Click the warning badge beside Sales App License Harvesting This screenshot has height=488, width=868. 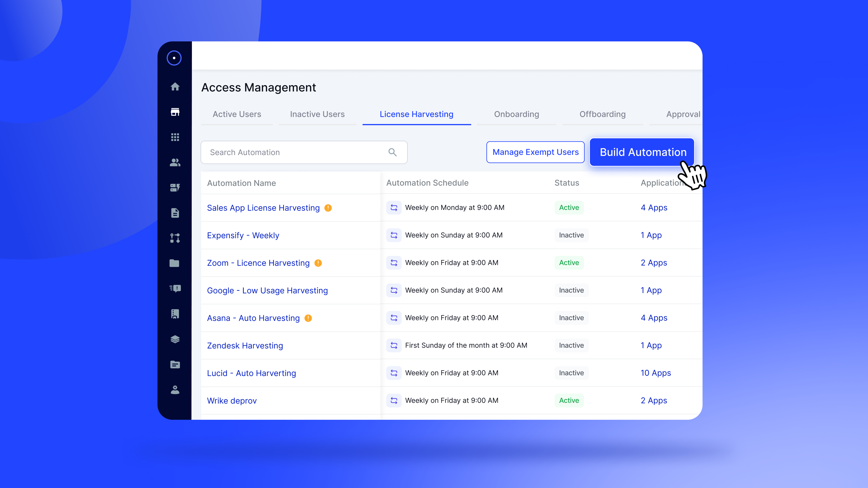point(328,208)
